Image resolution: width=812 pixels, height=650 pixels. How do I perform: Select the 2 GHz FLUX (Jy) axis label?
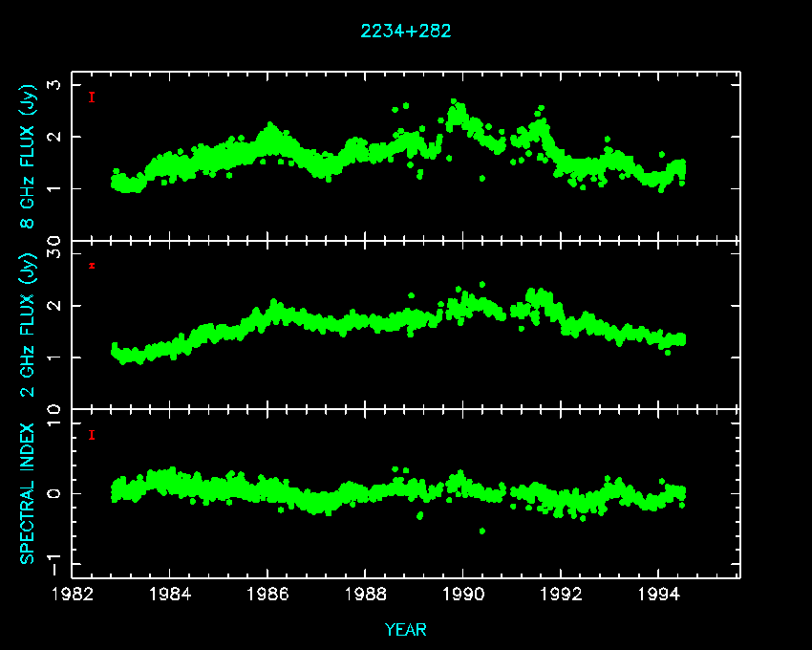click(29, 326)
